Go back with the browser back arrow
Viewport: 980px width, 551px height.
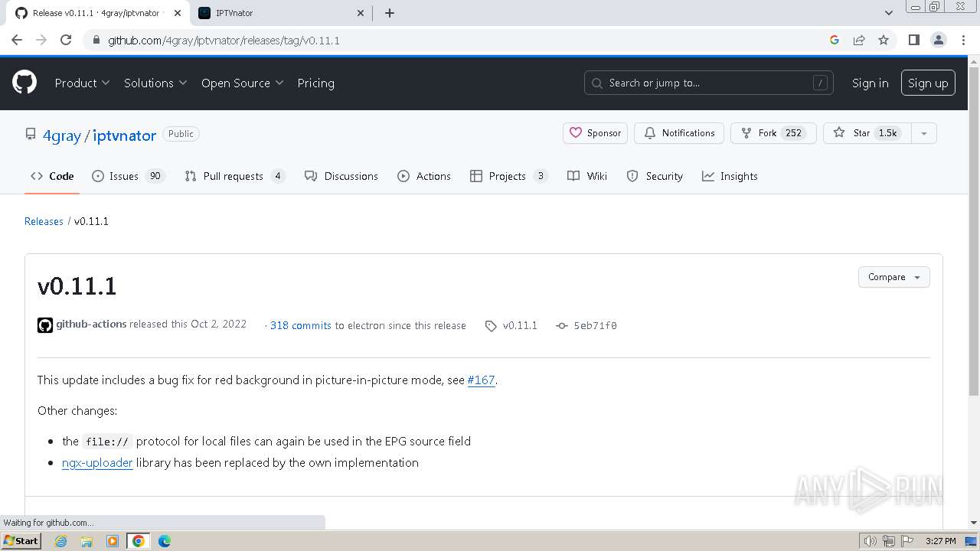click(x=17, y=40)
